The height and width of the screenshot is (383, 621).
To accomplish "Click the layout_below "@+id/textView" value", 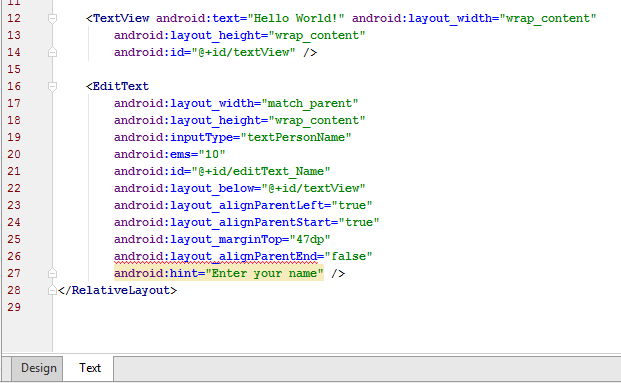I will click(313, 189).
